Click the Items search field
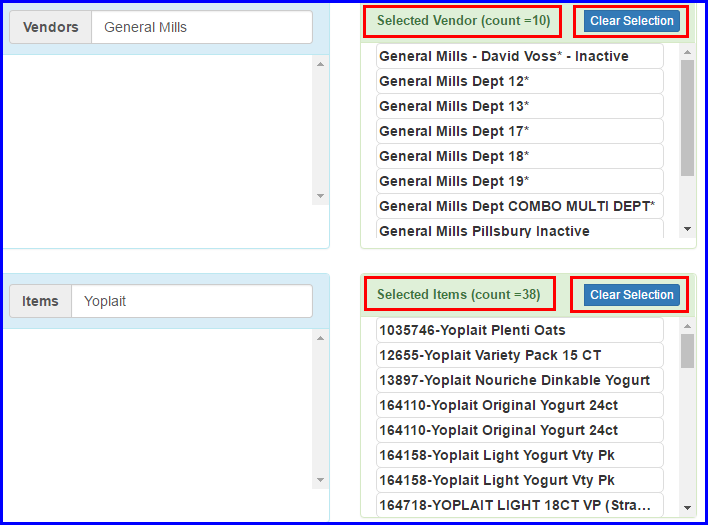The image size is (708, 525). pos(191,301)
